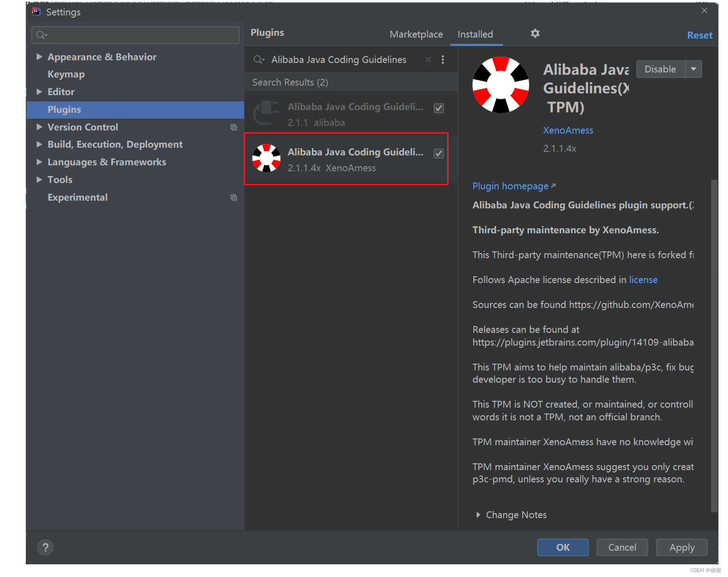The image size is (728, 577).
Task: Expand Languages & Frameworks node
Action: tap(39, 162)
